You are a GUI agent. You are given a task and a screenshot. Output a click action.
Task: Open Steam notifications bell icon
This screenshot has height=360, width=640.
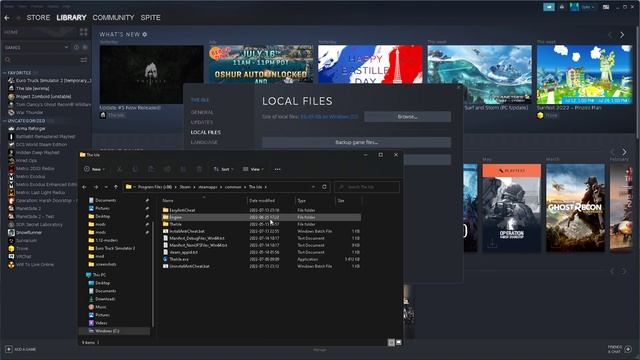pos(562,7)
